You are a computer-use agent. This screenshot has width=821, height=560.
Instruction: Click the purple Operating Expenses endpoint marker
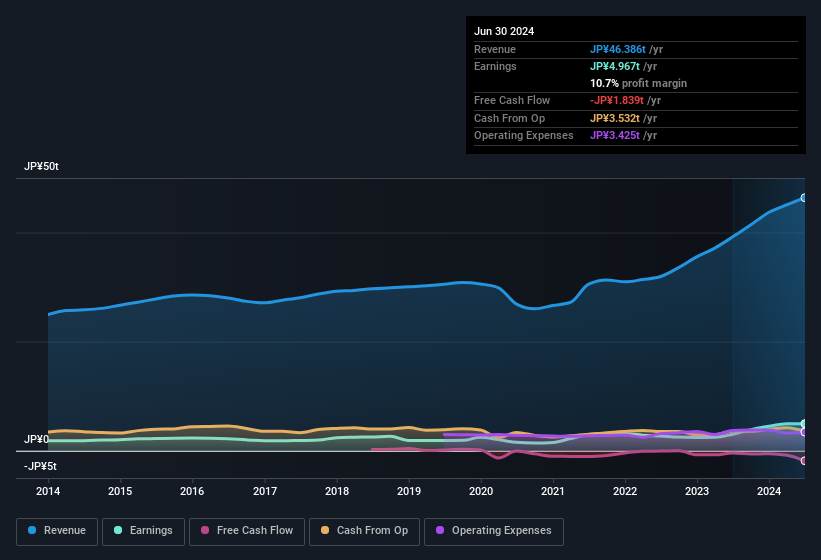pos(804,432)
